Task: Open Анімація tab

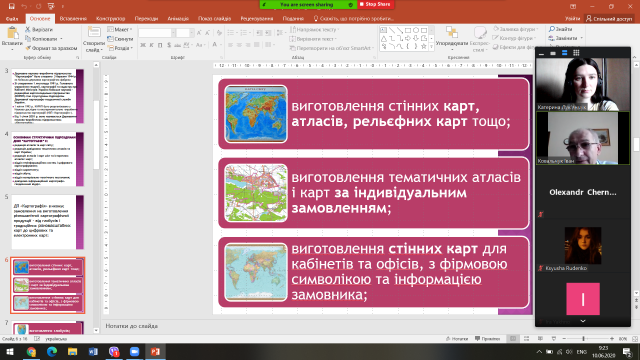Action: pyautogui.click(x=178, y=19)
